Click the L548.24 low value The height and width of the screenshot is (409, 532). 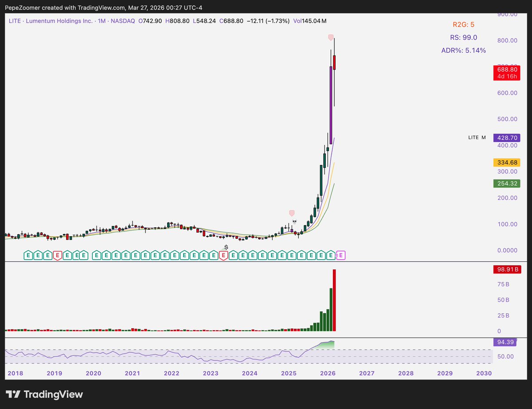(x=204, y=21)
